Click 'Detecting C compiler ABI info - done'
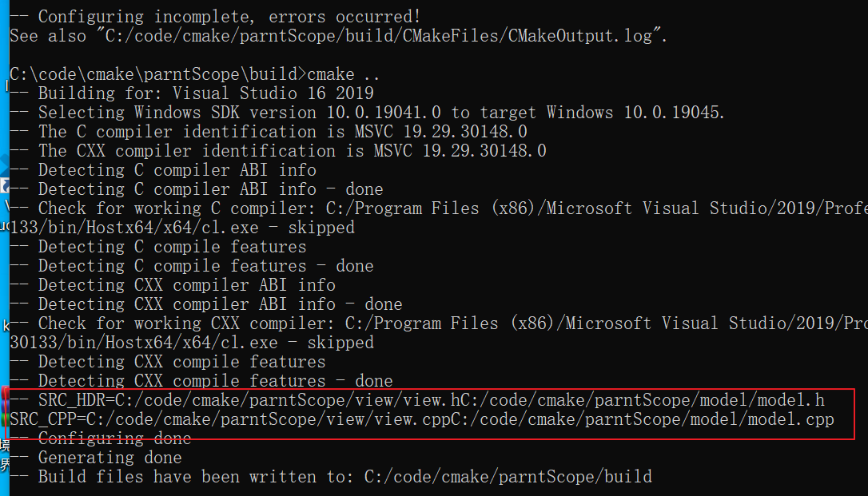Image resolution: width=868 pixels, height=496 pixels. click(x=197, y=189)
